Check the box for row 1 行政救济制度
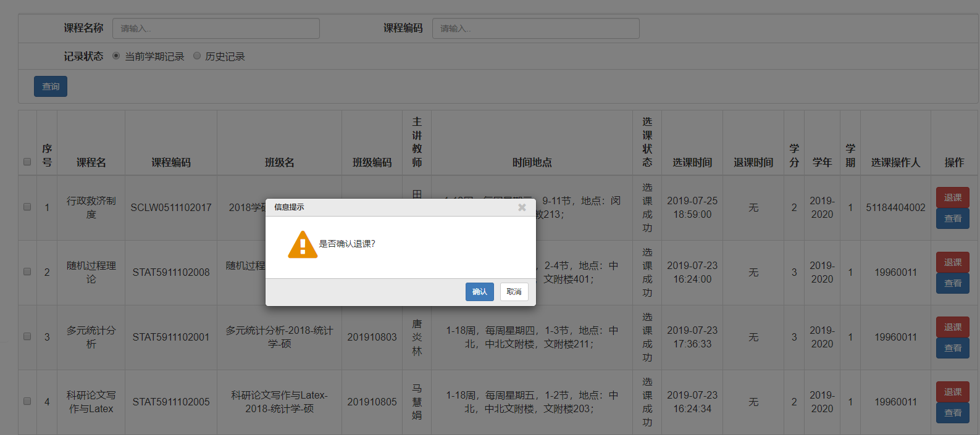980x435 pixels. [27, 207]
